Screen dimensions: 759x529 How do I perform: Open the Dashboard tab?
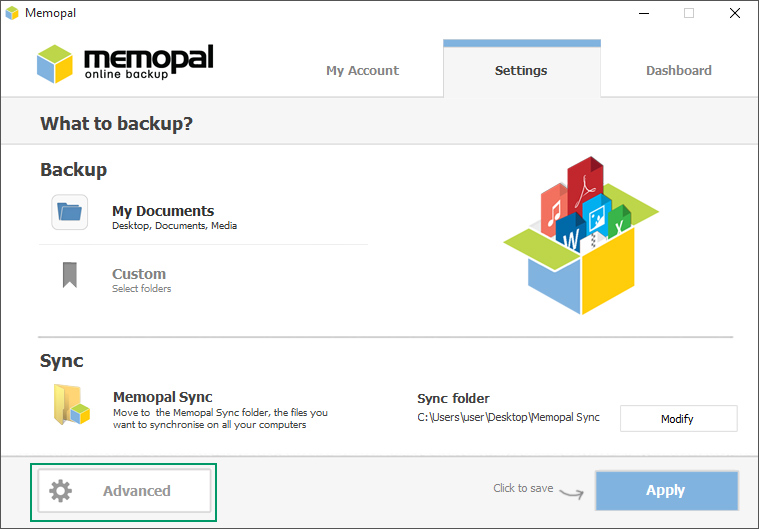[x=679, y=71]
